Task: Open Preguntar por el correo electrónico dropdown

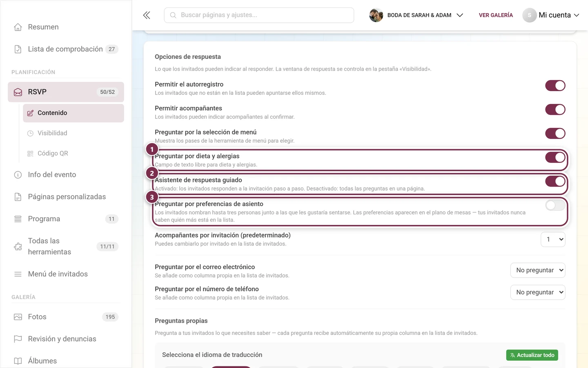Action: (x=538, y=270)
